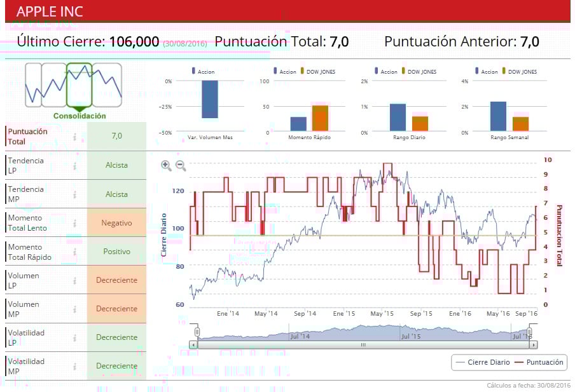Open info icon beside Volumen LP
Image resolution: width=575 pixels, height=392 pixels.
[x=75, y=280]
